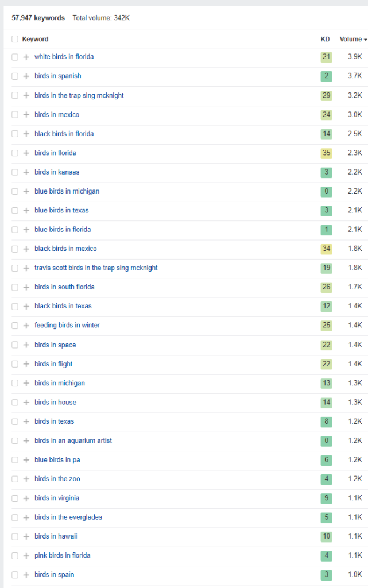Viewport: 368px width, 588px height.
Task: Check the box for 'black birds in florida'
Action: tap(15, 134)
